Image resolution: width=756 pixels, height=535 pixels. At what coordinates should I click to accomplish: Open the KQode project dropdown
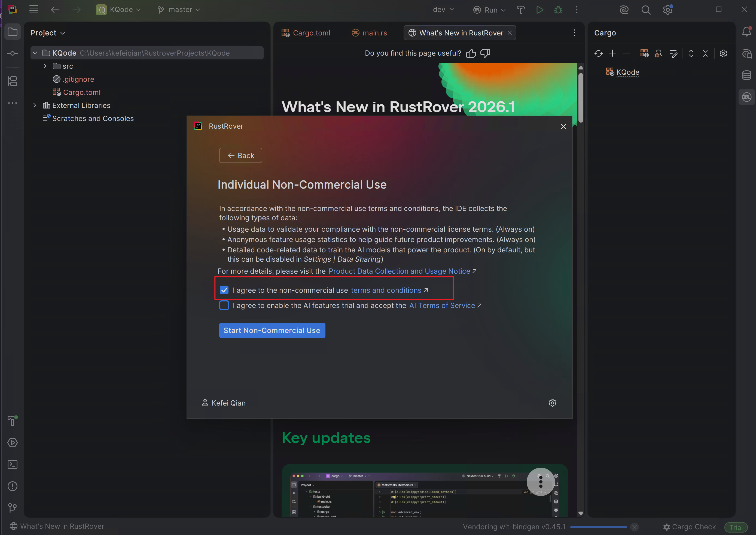coord(118,10)
